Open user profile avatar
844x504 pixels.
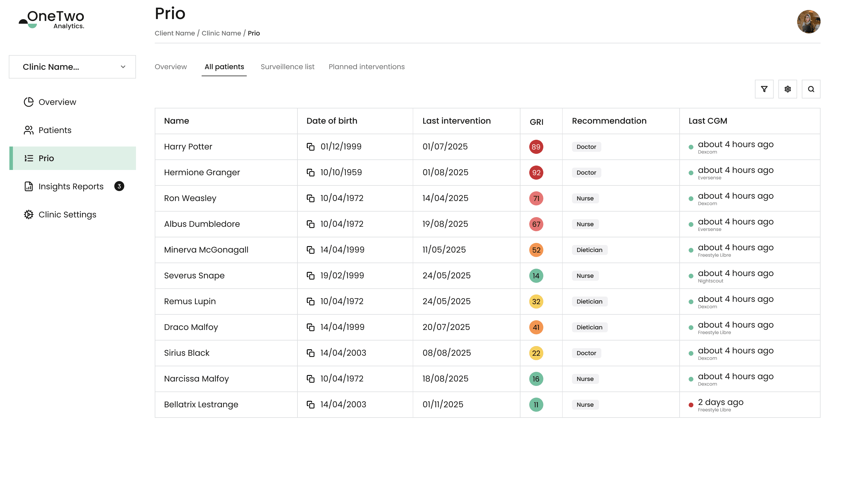click(x=808, y=21)
